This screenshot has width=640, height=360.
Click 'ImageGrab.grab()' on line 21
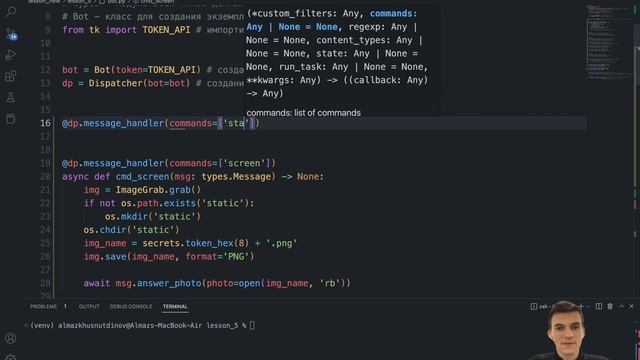[x=158, y=190]
